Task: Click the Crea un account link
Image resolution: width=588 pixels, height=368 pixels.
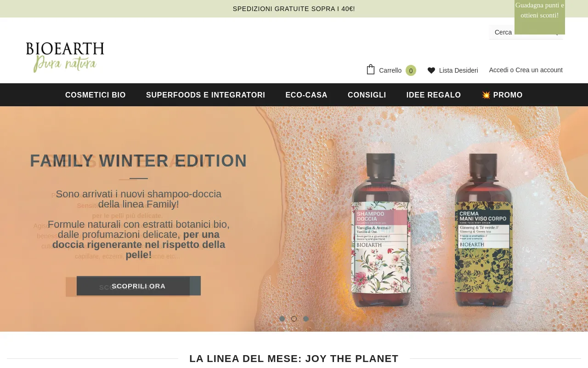Action: pyautogui.click(x=539, y=70)
